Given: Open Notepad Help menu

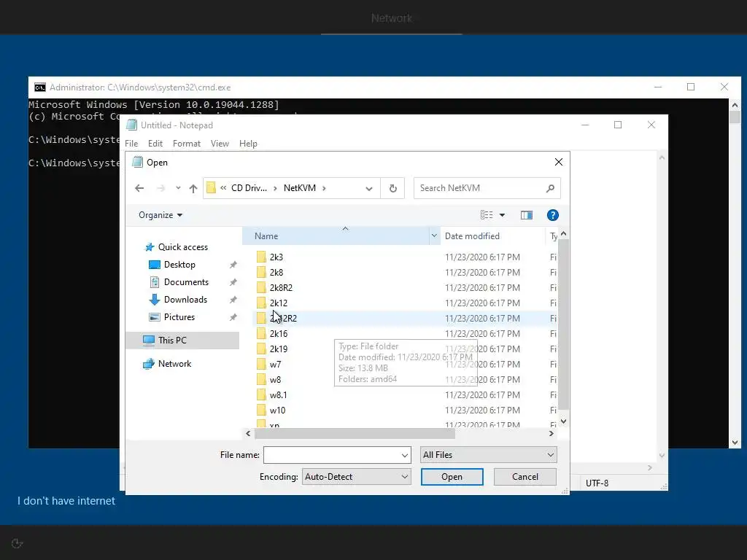Looking at the screenshot, I should (x=248, y=144).
